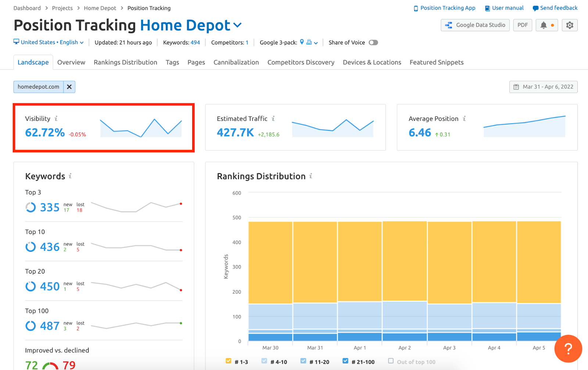Enable the Out of top 100 checkbox
The width and height of the screenshot is (588, 370).
[391, 361]
